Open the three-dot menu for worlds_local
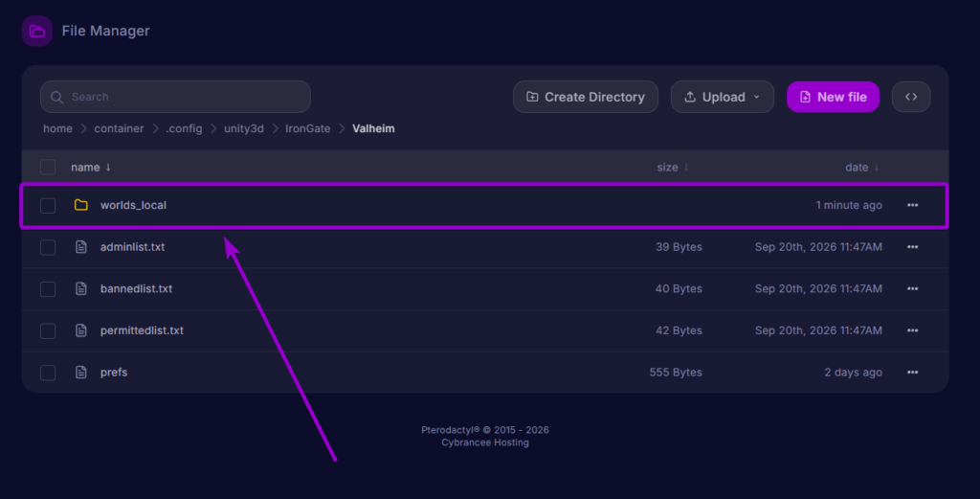 [x=912, y=205]
